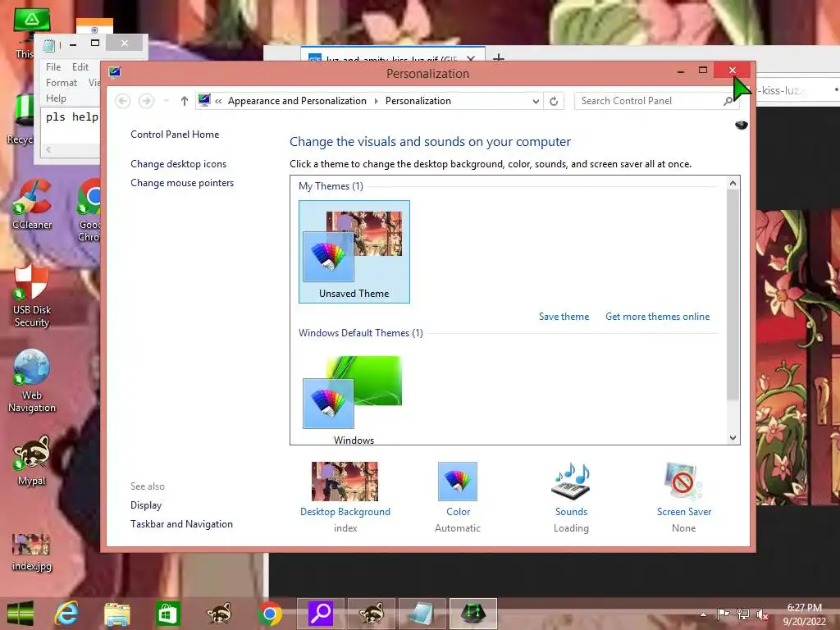
Task: Go up one level with Up arrow
Action: click(x=185, y=101)
